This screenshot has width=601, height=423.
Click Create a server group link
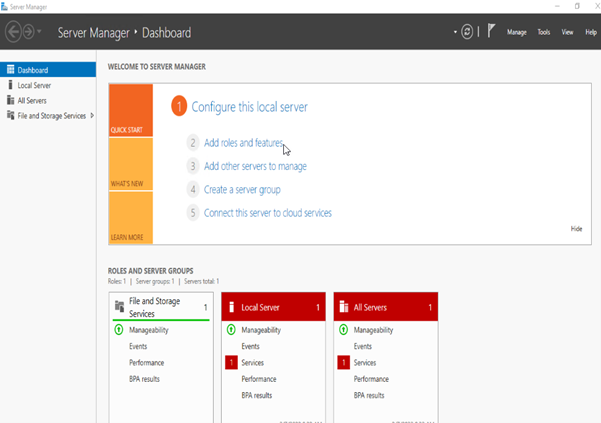[242, 189]
